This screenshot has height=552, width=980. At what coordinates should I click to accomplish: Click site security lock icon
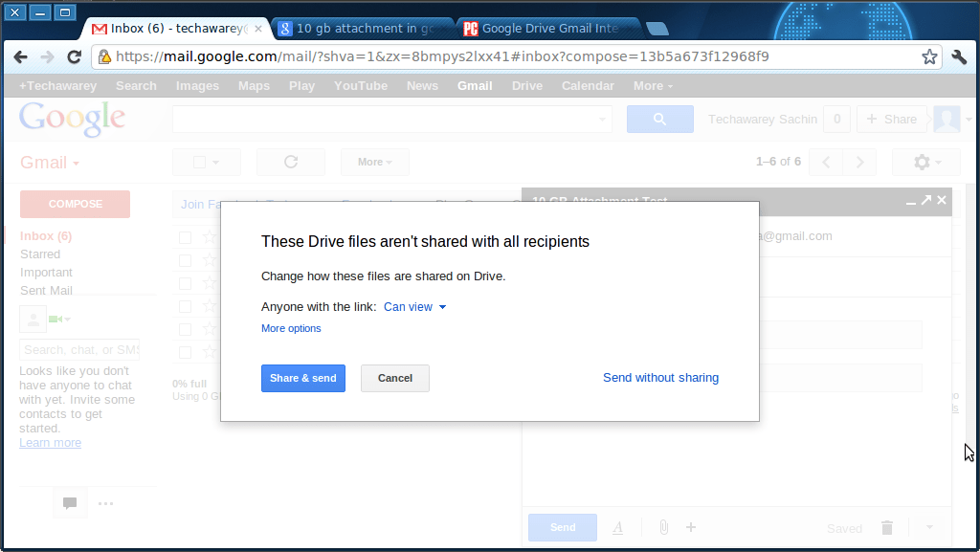(x=104, y=56)
